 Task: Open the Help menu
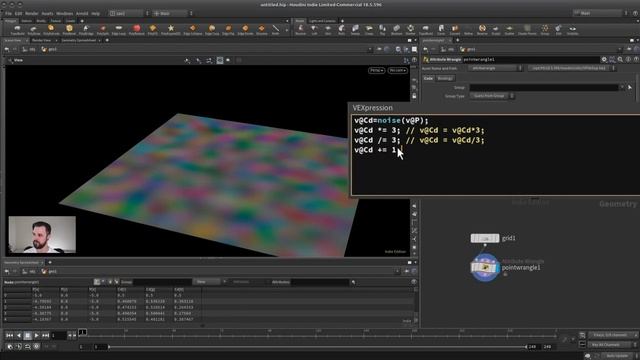click(x=96, y=13)
